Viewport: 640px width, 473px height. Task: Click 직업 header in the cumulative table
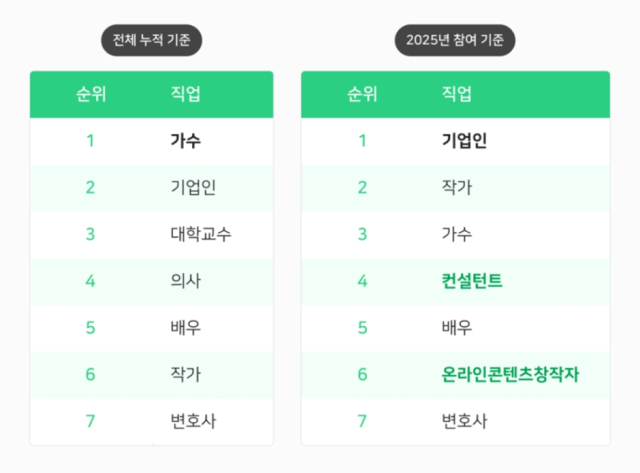pyautogui.click(x=186, y=95)
